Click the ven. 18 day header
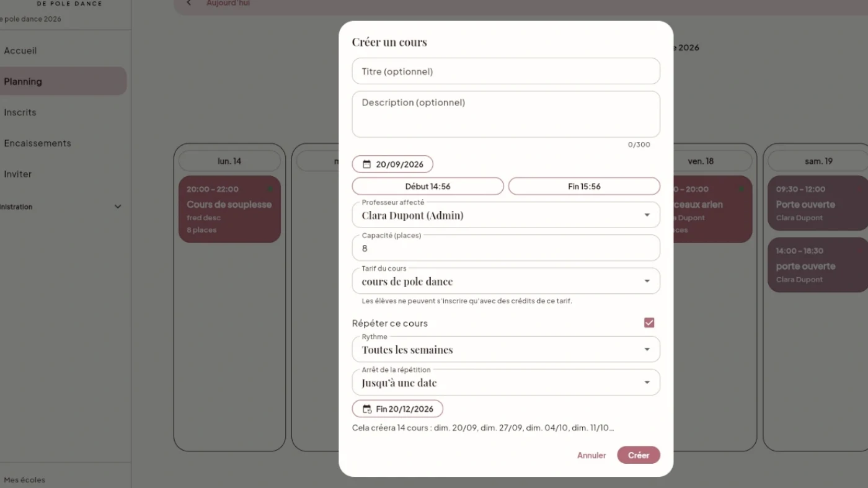The height and width of the screenshot is (488, 868). (x=701, y=161)
